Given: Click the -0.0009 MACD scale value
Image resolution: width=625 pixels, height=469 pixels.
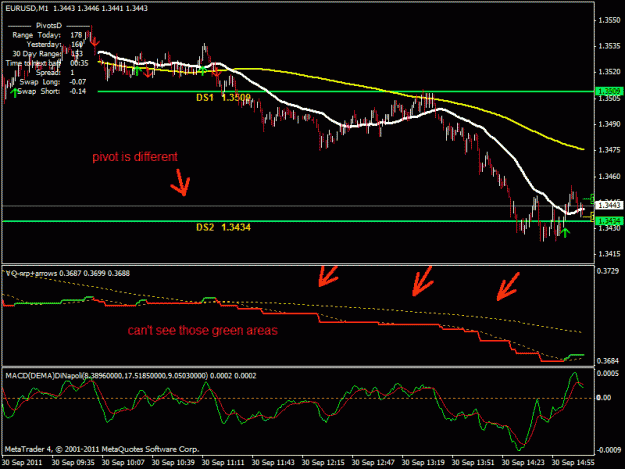Looking at the screenshot, I should [608, 450].
